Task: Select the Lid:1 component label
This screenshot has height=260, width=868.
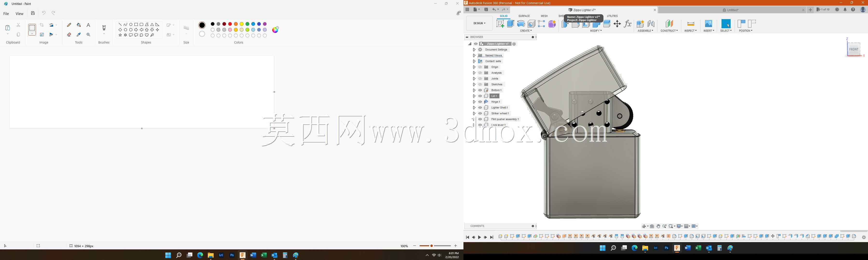Action: pyautogui.click(x=494, y=96)
